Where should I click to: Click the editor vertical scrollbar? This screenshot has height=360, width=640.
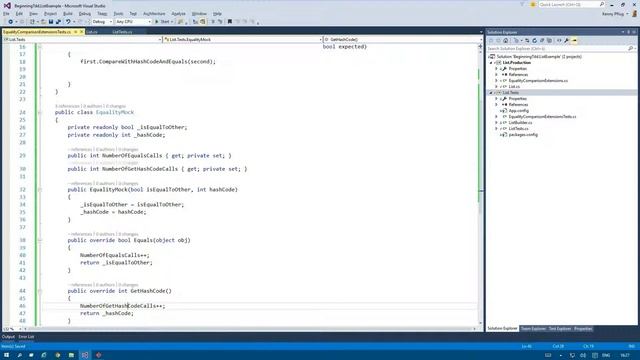coord(480,188)
